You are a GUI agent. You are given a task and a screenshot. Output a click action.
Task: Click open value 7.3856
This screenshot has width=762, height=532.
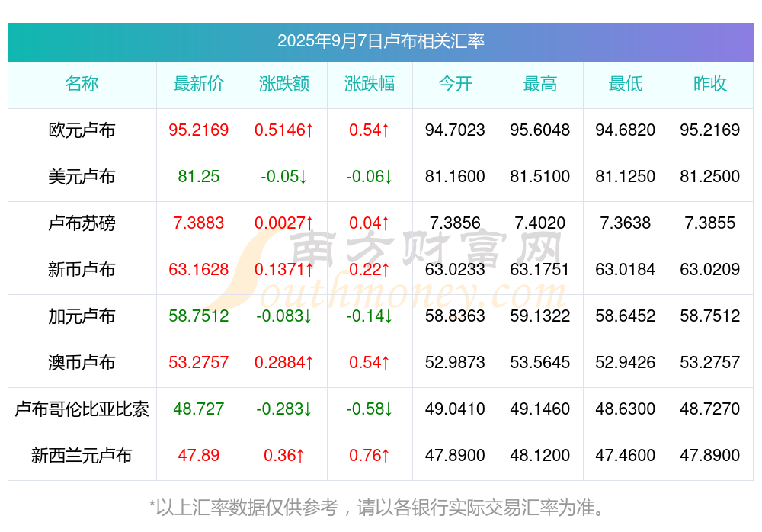[x=455, y=223]
